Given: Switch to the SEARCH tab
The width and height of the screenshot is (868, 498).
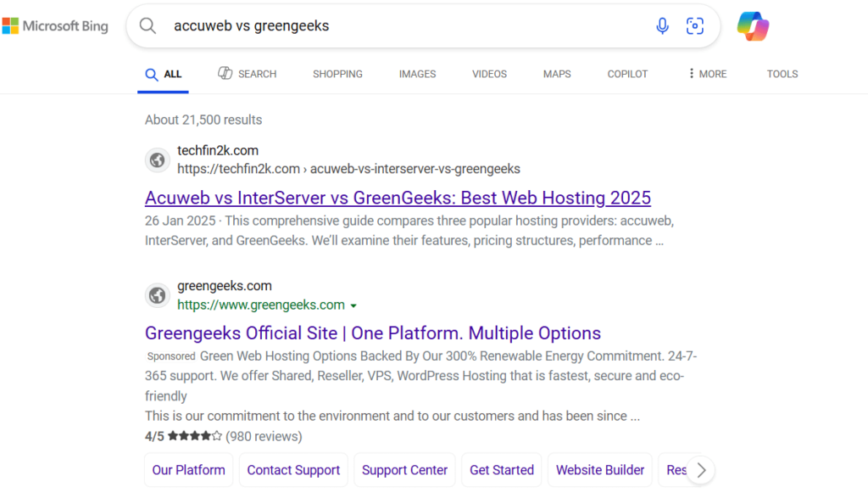Looking at the screenshot, I should (x=247, y=74).
